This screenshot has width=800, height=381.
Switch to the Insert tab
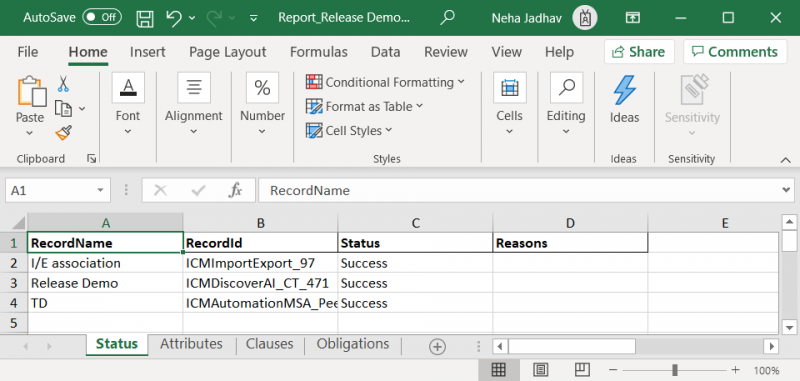pyautogui.click(x=147, y=52)
